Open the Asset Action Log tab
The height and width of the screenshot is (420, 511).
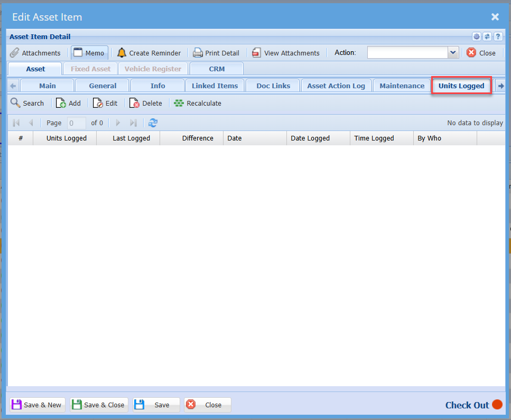[336, 86]
